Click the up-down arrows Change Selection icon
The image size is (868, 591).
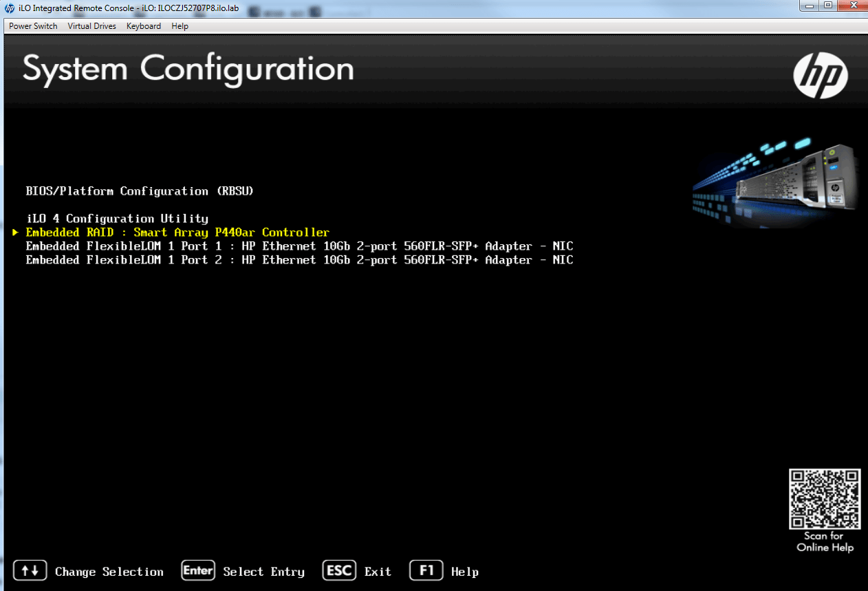(x=30, y=570)
